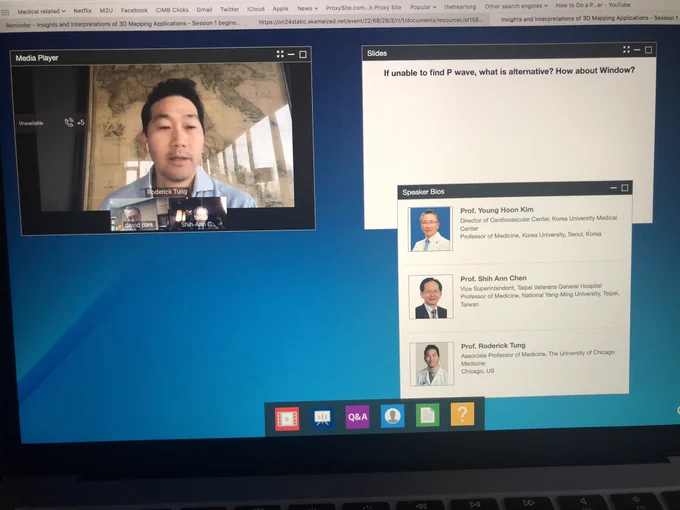Click Prof. Shih Ann Chen photo

coord(431,297)
